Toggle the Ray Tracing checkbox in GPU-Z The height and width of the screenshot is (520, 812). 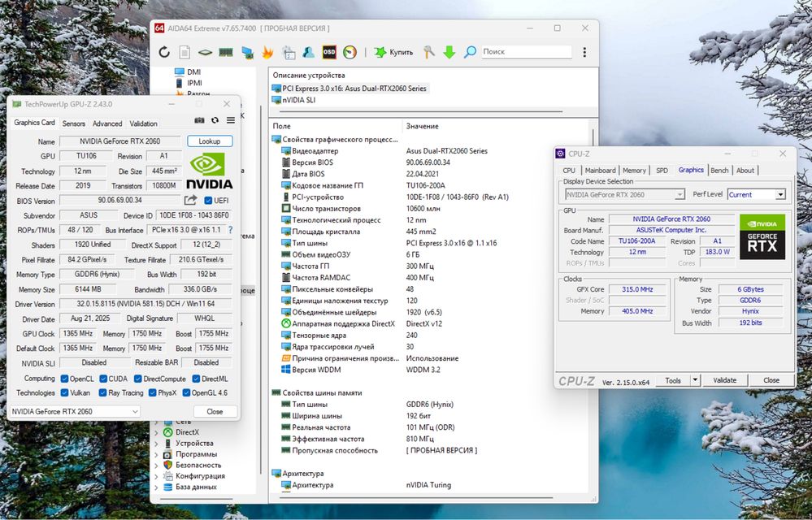pos(102,392)
